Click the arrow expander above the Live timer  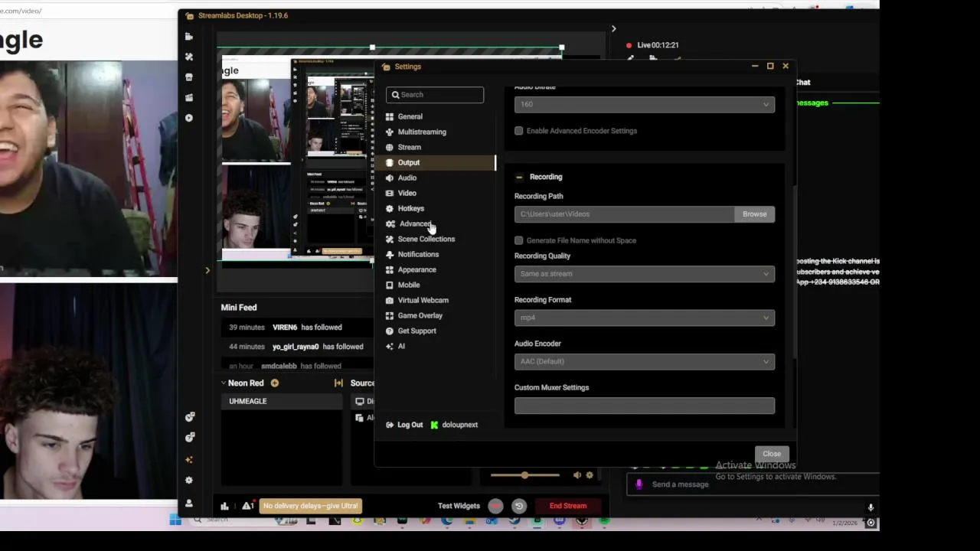coord(613,29)
